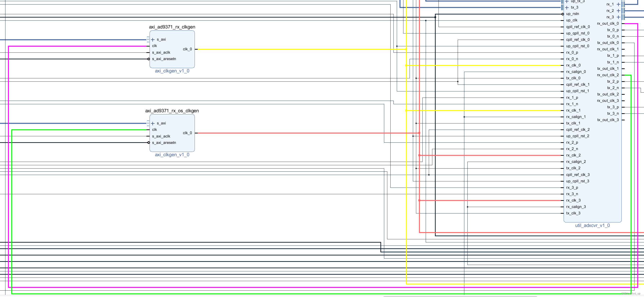Click the util_adxcvr_v1_0 block label
The width and height of the screenshot is (644, 297).
[592, 225]
